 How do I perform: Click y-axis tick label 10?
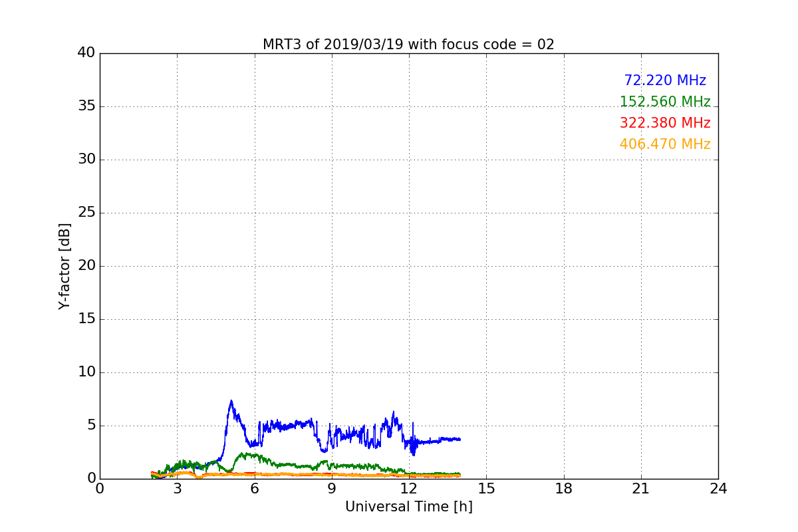click(x=86, y=372)
